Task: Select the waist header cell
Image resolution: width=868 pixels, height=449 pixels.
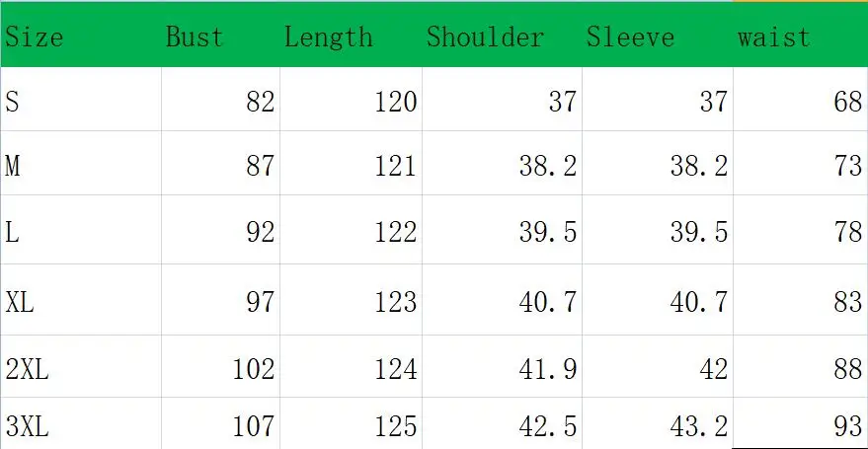Action: click(x=801, y=35)
